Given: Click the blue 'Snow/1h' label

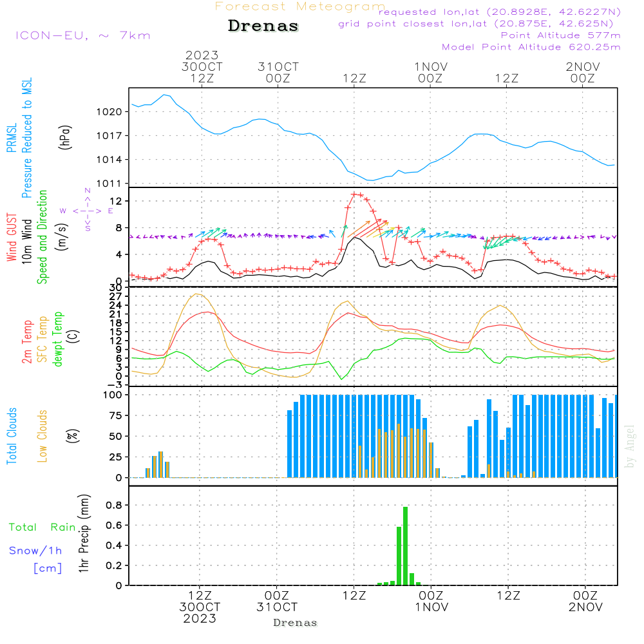Looking at the screenshot, I should 35,551.
